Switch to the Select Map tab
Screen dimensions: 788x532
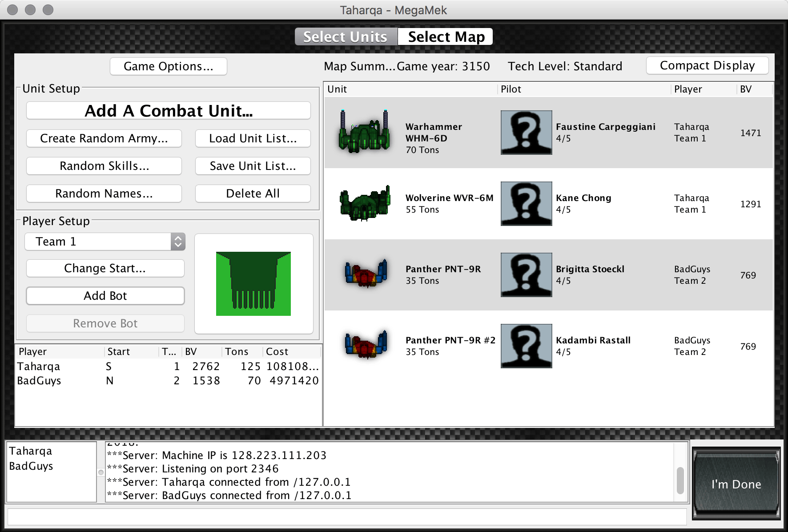pyautogui.click(x=446, y=36)
